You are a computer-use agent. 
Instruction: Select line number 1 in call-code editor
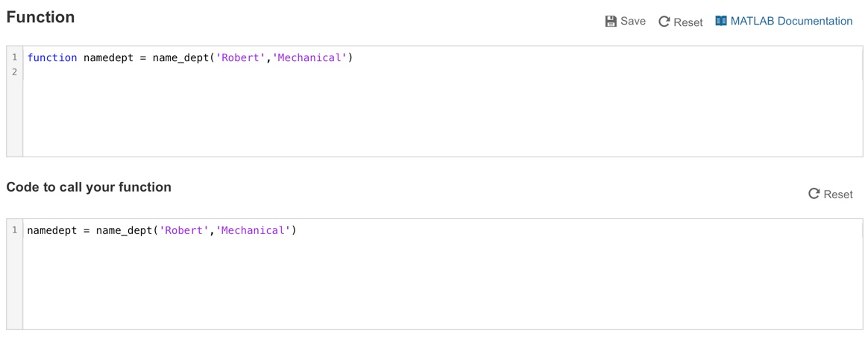[14, 230]
